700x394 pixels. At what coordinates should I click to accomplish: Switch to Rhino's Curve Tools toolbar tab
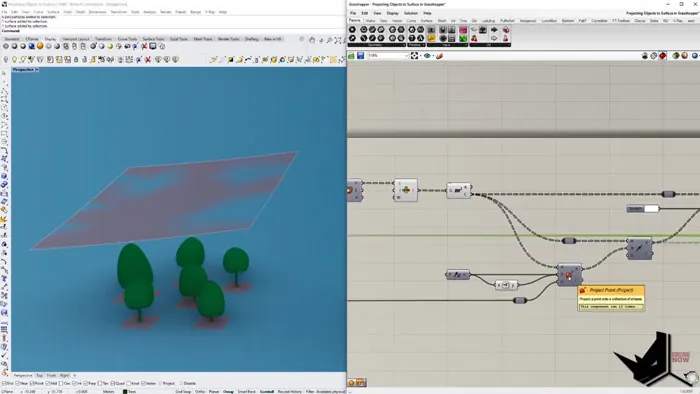(127, 39)
